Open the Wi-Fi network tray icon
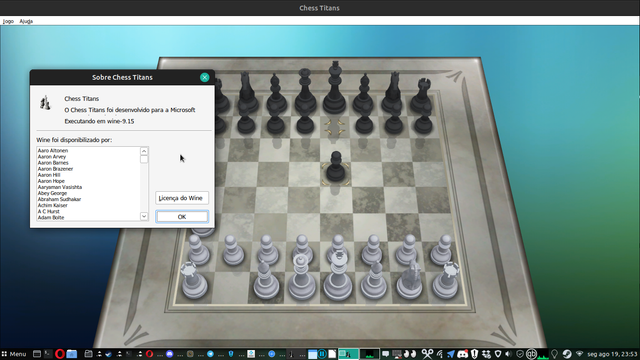This screenshot has height=360, width=640. click(x=579, y=353)
